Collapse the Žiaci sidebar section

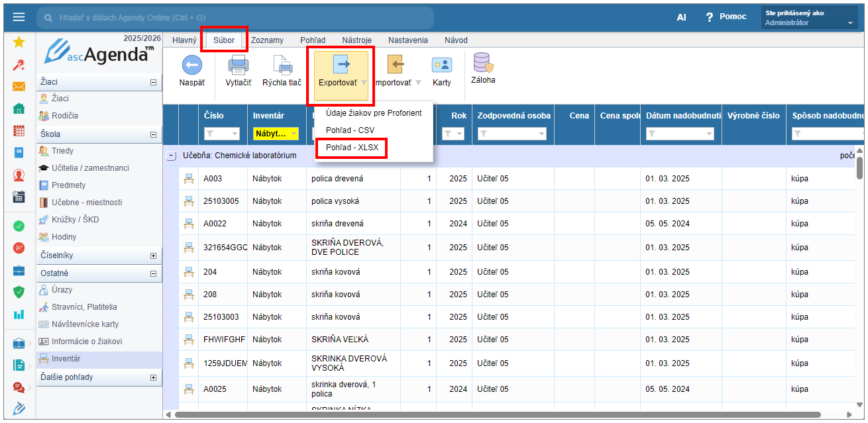coord(154,82)
